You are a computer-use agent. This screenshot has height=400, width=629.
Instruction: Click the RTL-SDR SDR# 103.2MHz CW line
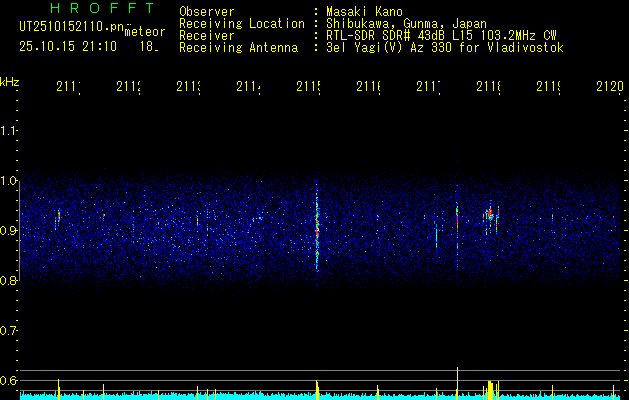(x=441, y=36)
